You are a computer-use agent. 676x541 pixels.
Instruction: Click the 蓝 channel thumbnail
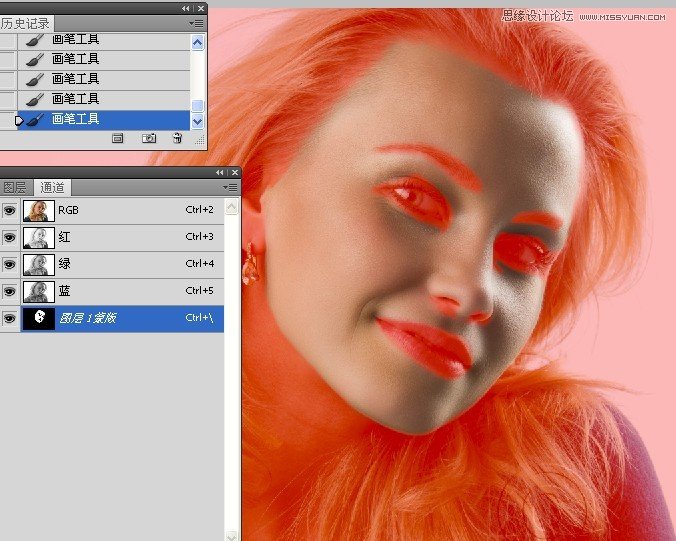tap(39, 292)
